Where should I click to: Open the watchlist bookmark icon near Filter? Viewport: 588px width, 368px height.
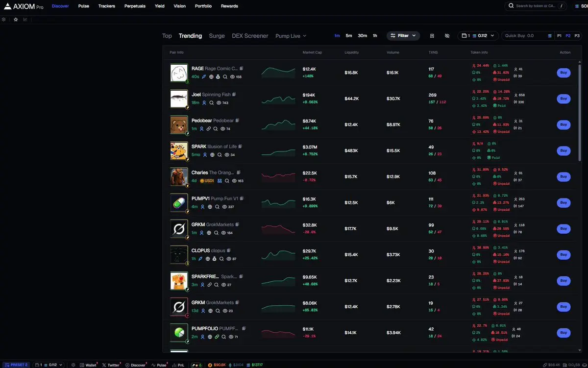point(432,36)
